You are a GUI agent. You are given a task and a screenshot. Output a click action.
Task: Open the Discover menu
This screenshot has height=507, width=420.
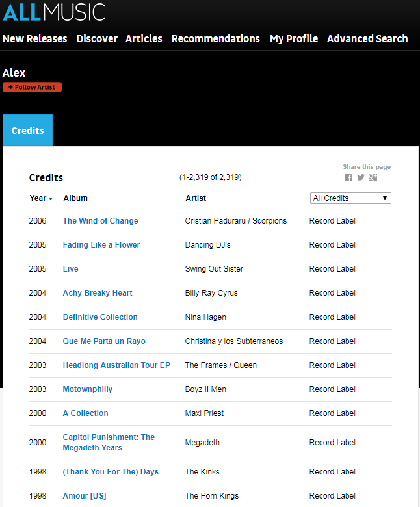97,39
